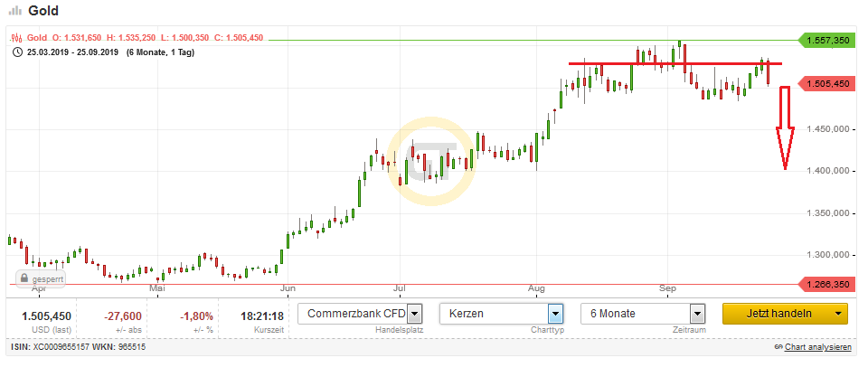Viewport: 868px width, 377px height.
Task: Click the link icon beside Chart analysieren
Action: 778,347
